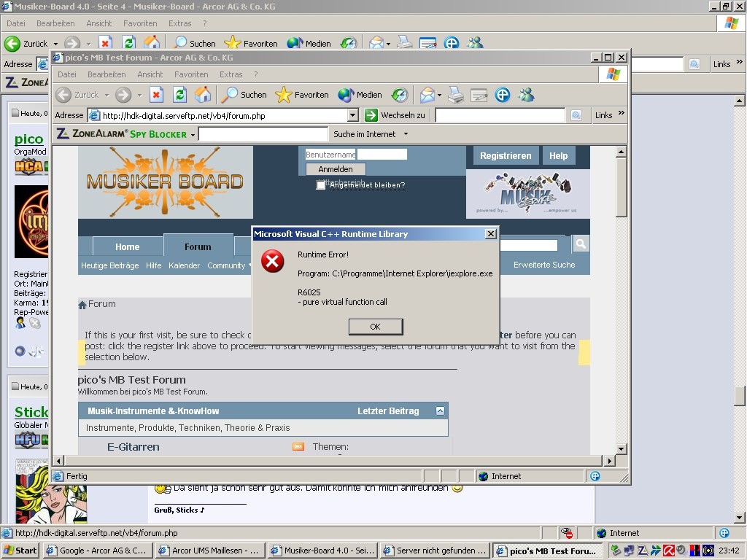Click the Refresh icon in the front IE toolbar

[179, 95]
